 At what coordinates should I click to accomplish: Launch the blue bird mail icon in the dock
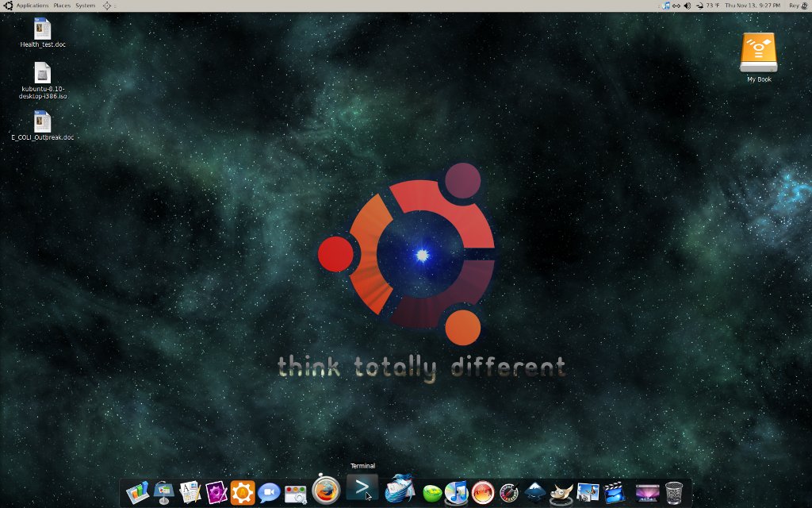(x=400, y=488)
